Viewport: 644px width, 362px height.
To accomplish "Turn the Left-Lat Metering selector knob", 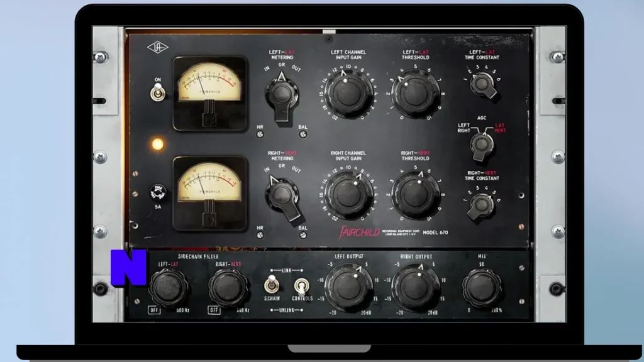I will 282,96.
